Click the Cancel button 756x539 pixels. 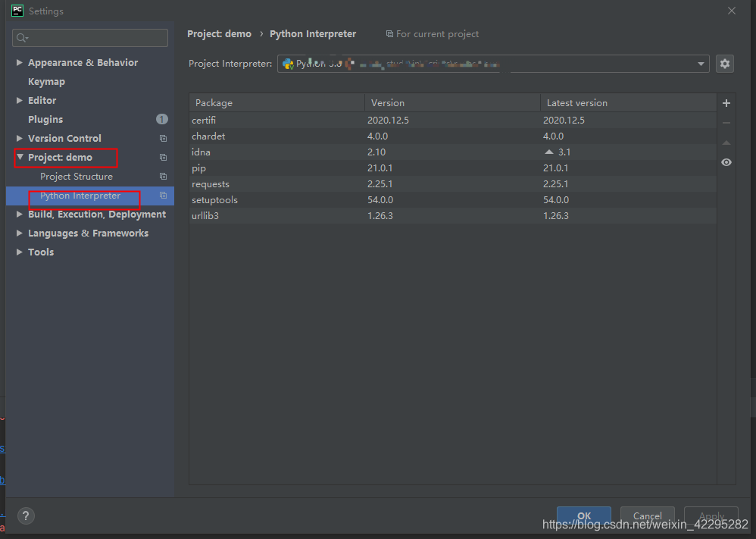click(x=647, y=515)
